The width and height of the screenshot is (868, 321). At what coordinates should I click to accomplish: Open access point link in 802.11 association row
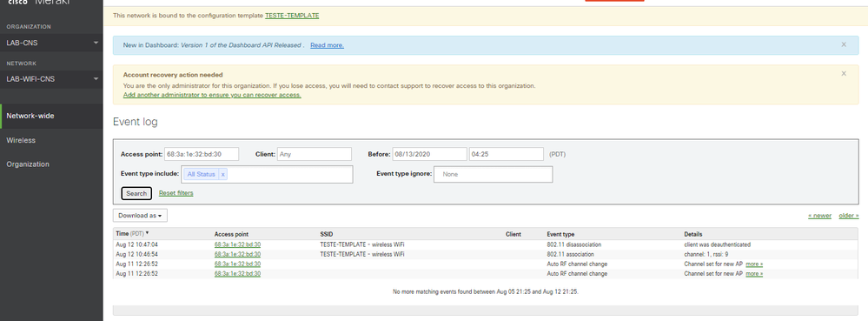click(237, 255)
